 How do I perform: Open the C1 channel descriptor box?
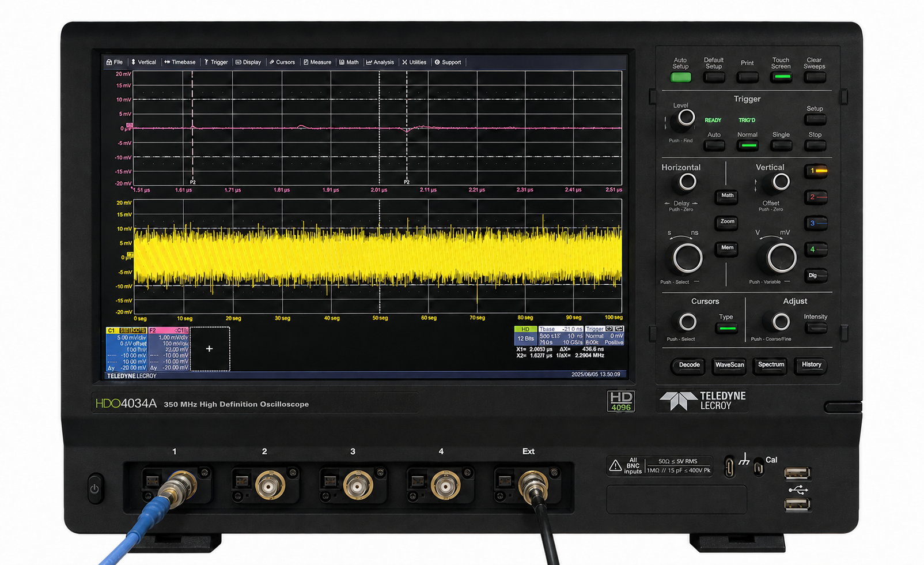[127, 349]
